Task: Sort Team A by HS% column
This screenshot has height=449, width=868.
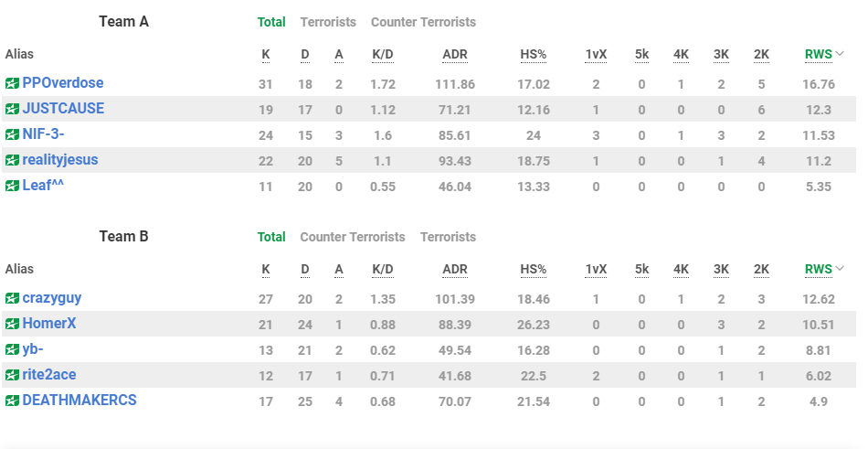Action: click(x=533, y=54)
